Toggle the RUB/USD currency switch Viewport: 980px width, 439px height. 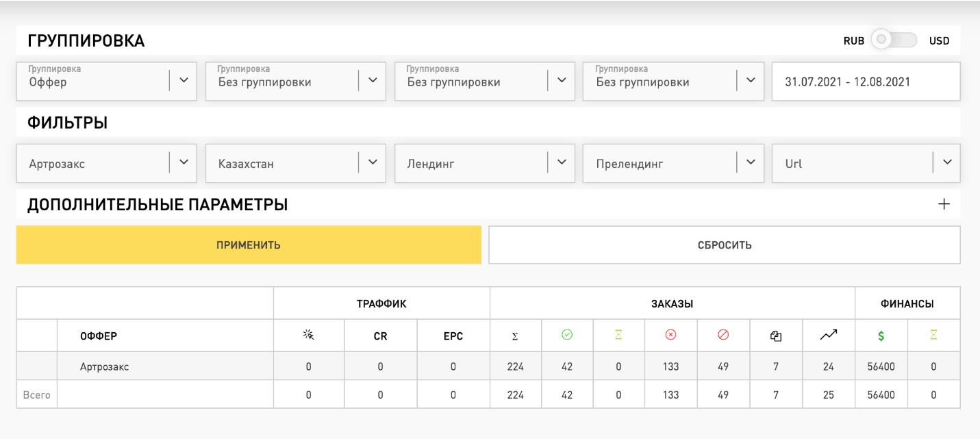[x=894, y=40]
